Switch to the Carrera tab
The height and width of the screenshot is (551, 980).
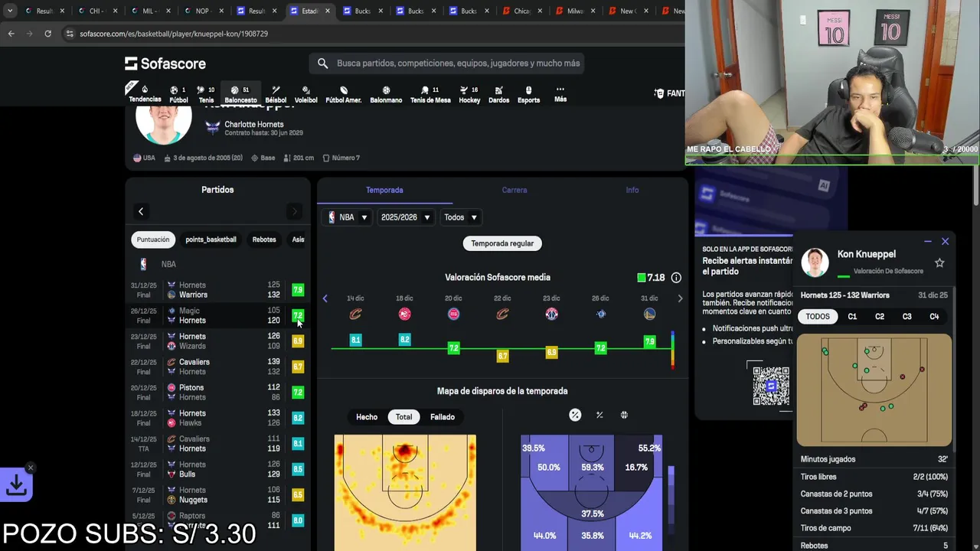pos(514,190)
